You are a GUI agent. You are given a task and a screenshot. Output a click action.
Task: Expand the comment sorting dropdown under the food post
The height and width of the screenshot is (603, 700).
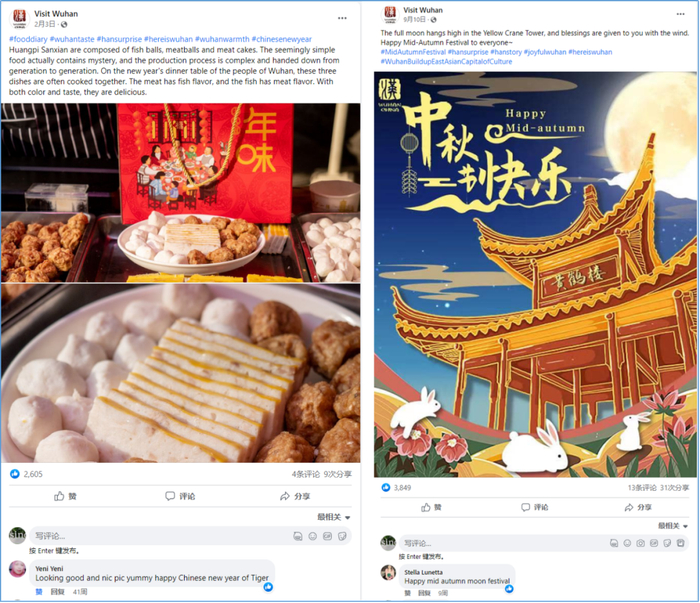click(x=334, y=517)
